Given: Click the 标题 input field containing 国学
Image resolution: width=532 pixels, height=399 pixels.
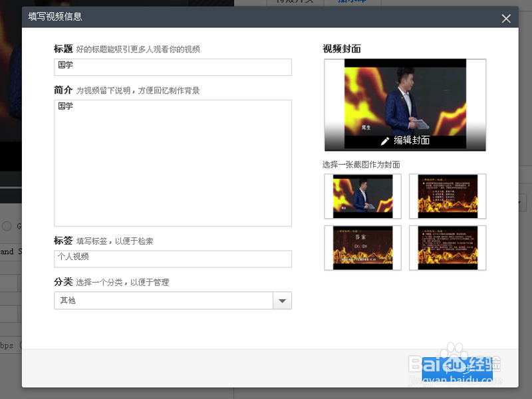Looking at the screenshot, I should 173,67.
